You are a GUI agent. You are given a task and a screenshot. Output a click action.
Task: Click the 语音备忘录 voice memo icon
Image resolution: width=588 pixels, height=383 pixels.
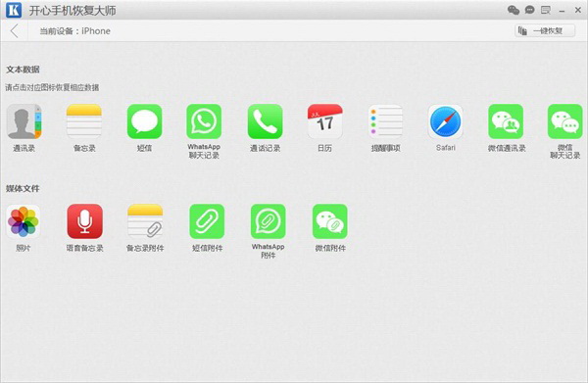click(84, 221)
